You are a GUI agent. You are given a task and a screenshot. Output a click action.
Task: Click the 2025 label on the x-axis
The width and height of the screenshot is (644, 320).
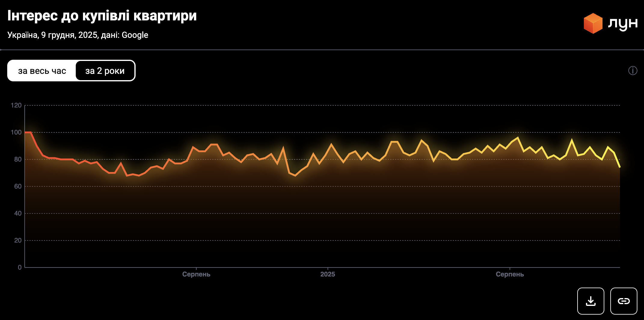point(327,274)
